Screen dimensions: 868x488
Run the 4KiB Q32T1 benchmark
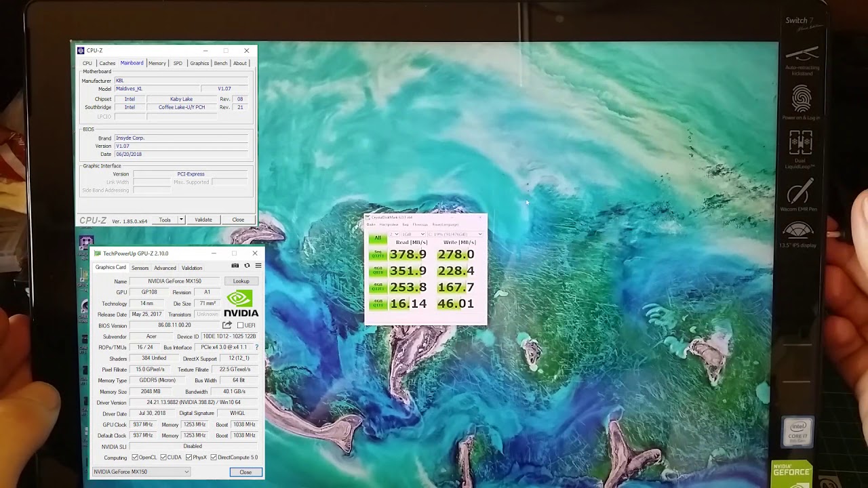click(x=378, y=287)
